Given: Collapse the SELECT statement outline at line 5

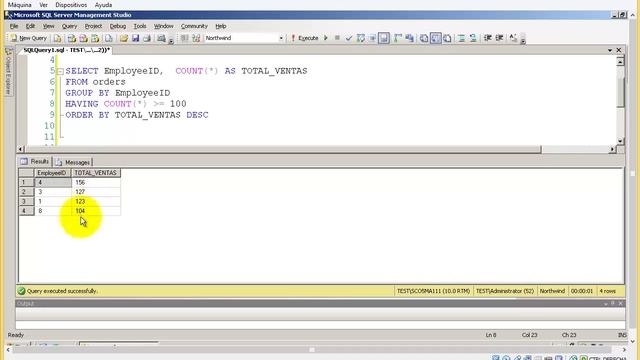Looking at the screenshot, I should [60, 71].
